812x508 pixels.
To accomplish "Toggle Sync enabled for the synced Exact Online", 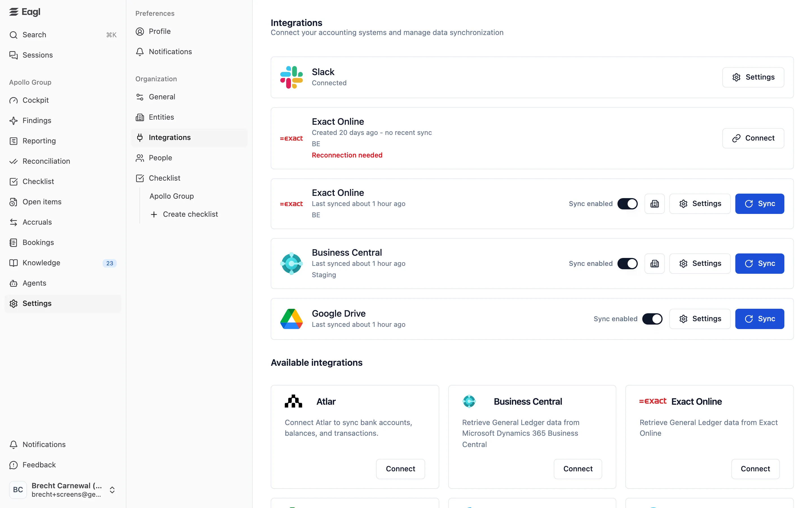I will coord(627,203).
